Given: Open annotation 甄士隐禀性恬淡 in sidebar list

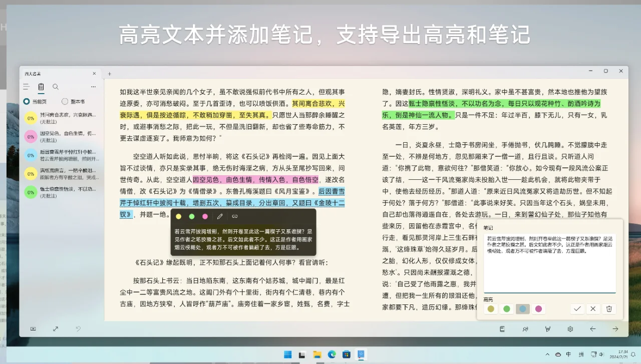Looking at the screenshot, I should click(x=62, y=192).
